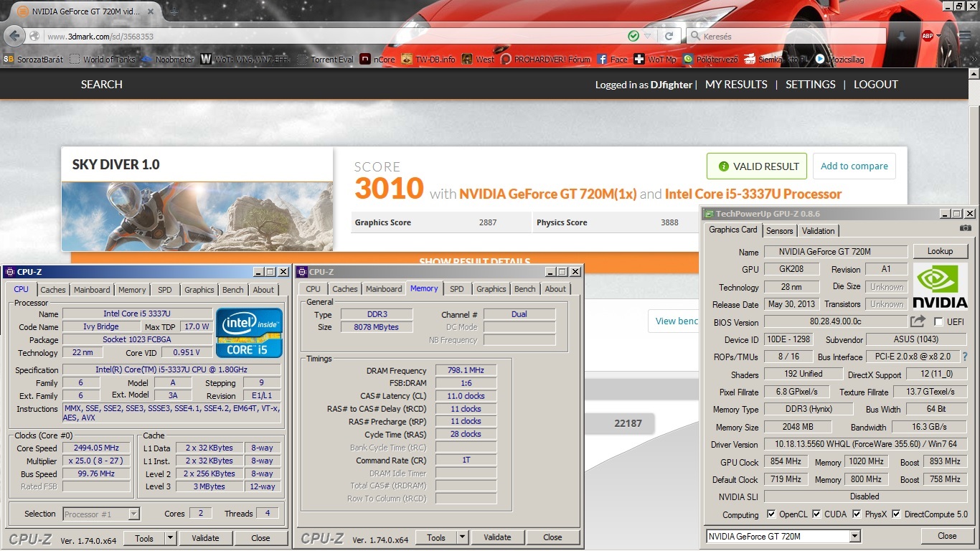980x551 pixels.
Task: Open the Noobmeter bookmark
Action: (169, 60)
